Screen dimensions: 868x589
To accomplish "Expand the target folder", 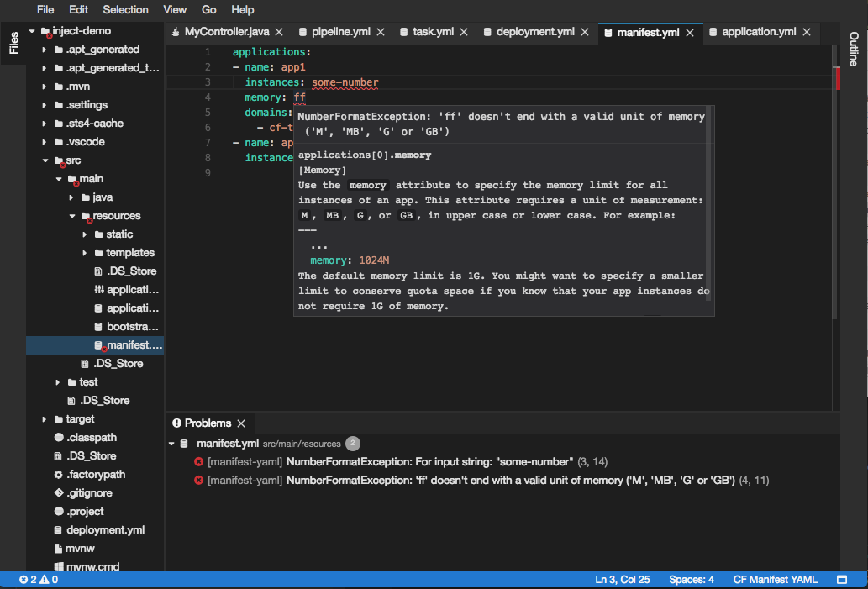I will tap(45, 418).
